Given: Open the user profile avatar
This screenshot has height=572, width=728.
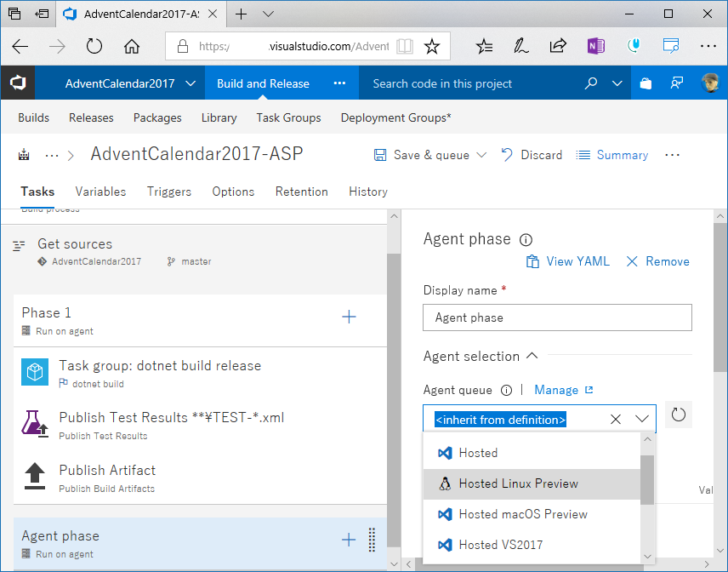Looking at the screenshot, I should click(x=710, y=83).
